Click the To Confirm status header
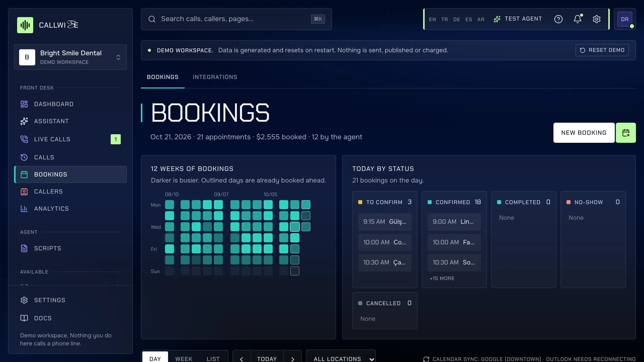 click(x=385, y=202)
